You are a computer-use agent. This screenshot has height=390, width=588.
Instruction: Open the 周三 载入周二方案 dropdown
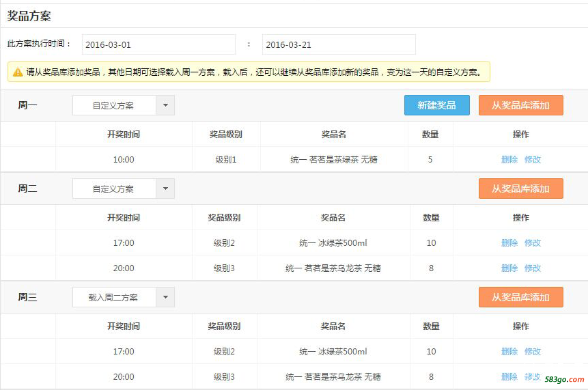click(x=124, y=297)
